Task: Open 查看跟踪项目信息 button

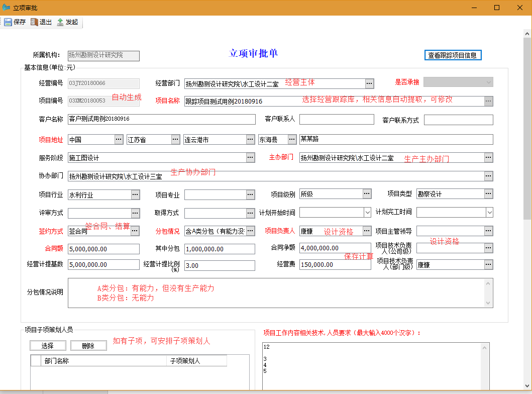Action: [x=453, y=55]
